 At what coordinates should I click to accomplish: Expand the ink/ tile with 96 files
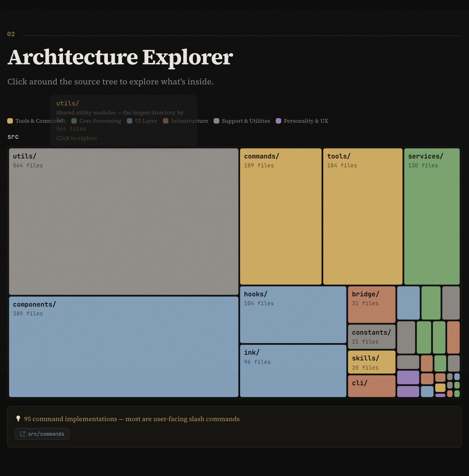tap(293, 371)
